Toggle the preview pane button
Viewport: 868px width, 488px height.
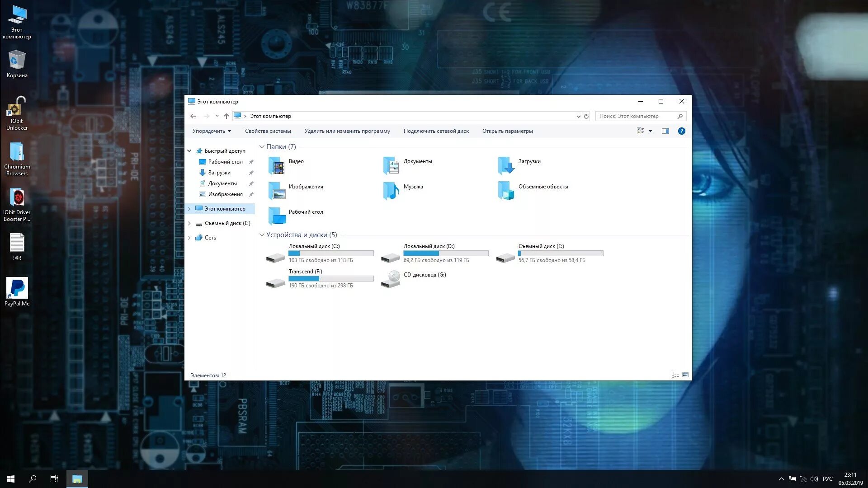point(665,131)
